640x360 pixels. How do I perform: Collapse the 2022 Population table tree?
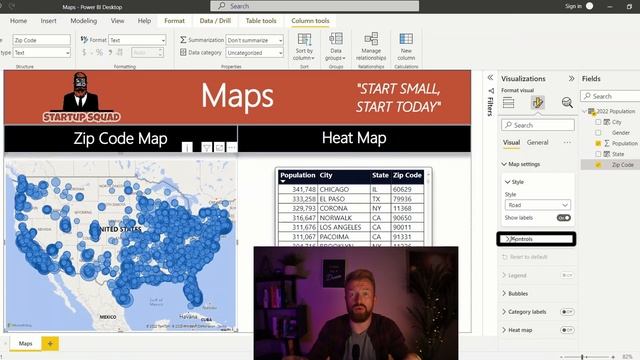pos(584,111)
